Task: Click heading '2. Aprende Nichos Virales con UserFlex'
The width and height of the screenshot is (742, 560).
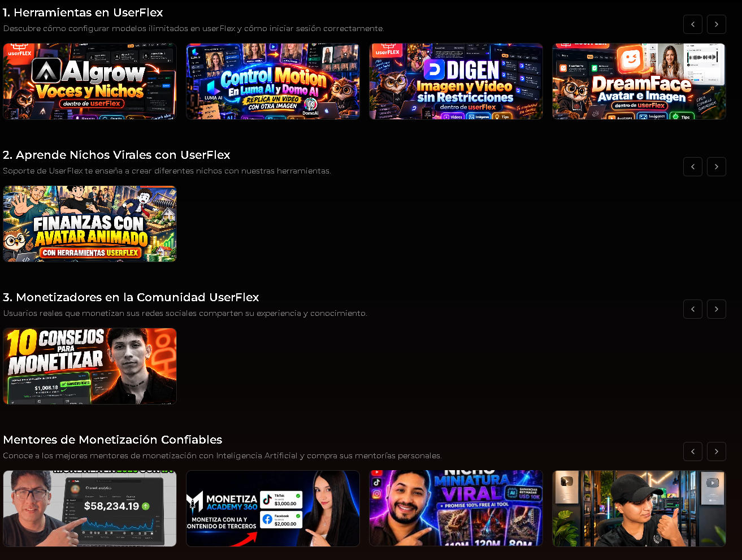Action: point(116,155)
